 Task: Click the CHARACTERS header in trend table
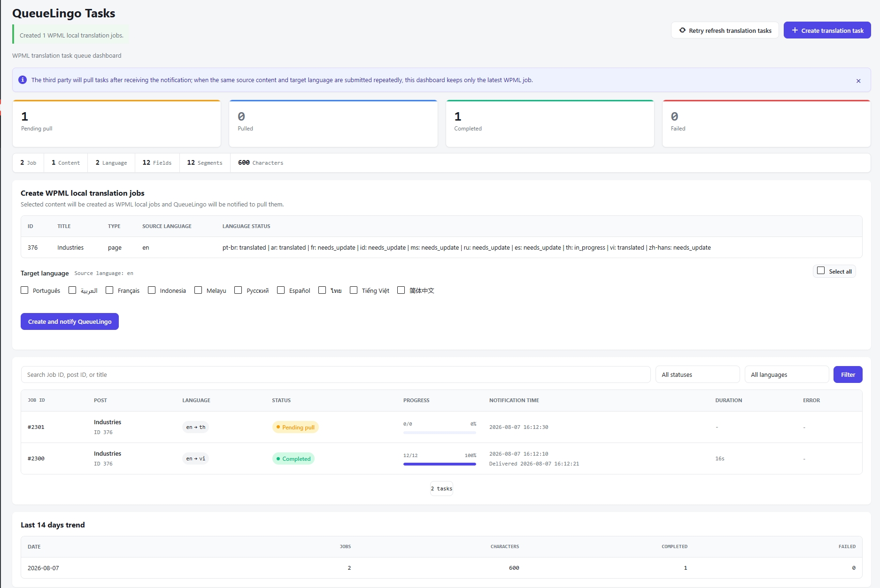pyautogui.click(x=505, y=547)
